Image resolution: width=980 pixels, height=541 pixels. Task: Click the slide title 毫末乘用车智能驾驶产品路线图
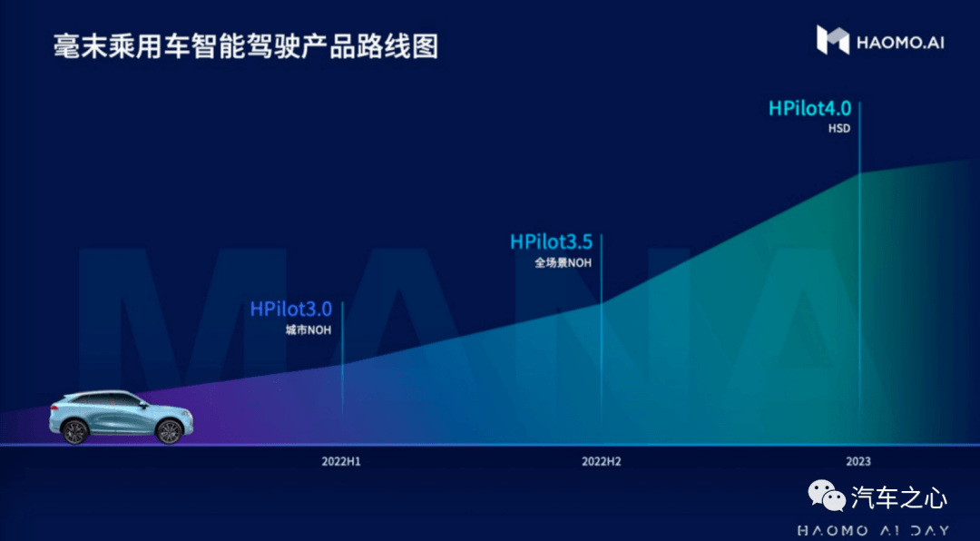[x=245, y=44]
